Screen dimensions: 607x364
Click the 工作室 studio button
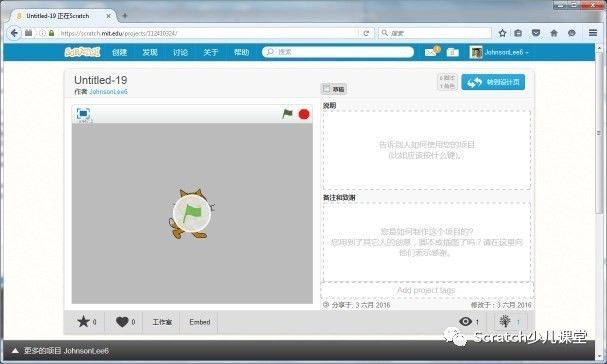tap(162, 322)
